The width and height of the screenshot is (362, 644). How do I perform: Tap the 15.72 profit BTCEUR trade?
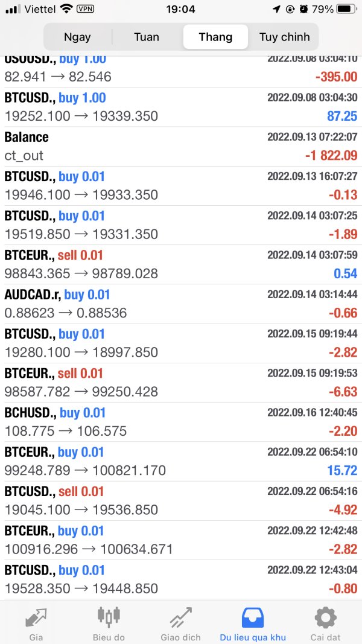click(x=181, y=461)
